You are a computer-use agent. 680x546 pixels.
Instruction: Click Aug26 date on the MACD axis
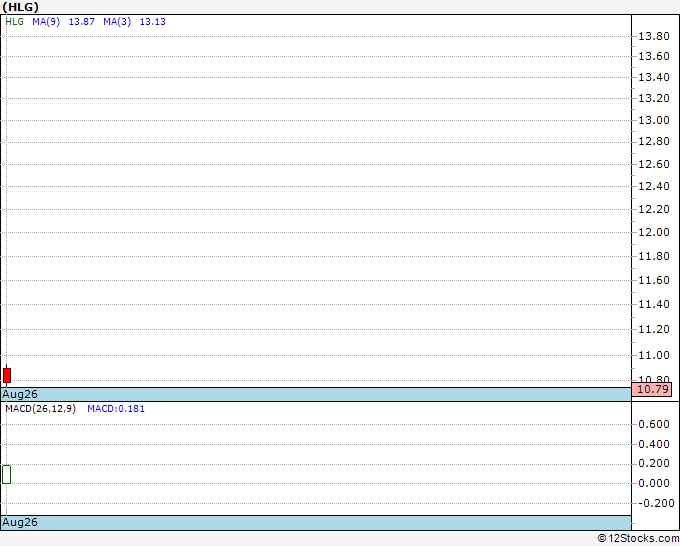pyautogui.click(x=20, y=522)
